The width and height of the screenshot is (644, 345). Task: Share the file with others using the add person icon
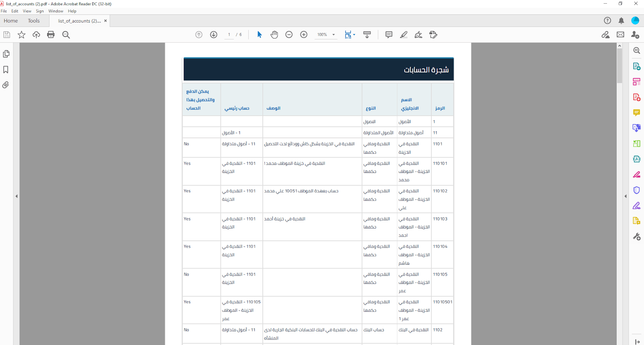click(x=635, y=35)
